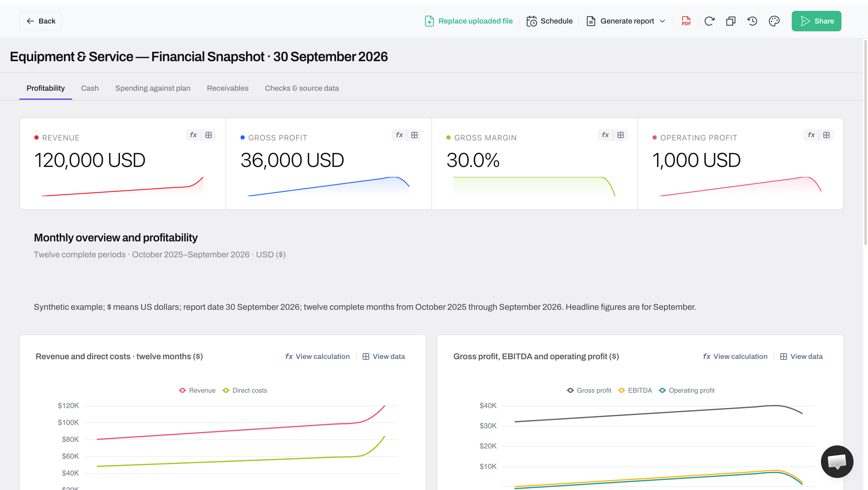Open version history clock icon
The height and width of the screenshot is (490, 868).
(x=752, y=21)
